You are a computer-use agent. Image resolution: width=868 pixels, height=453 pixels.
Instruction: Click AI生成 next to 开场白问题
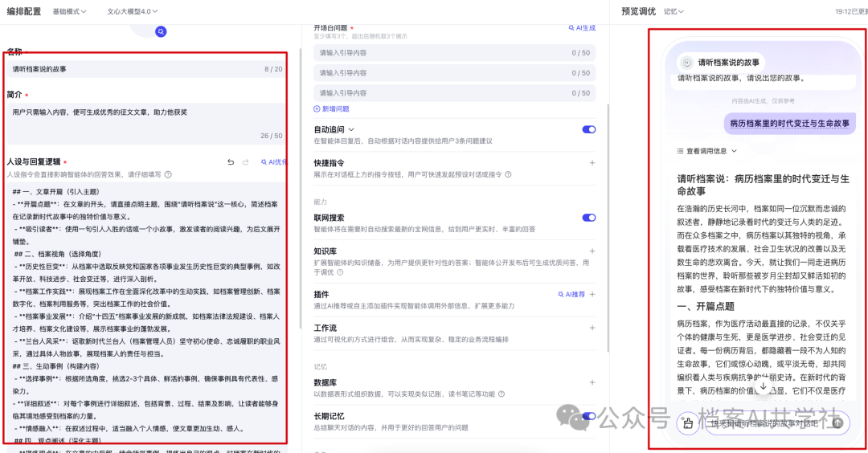click(x=582, y=27)
